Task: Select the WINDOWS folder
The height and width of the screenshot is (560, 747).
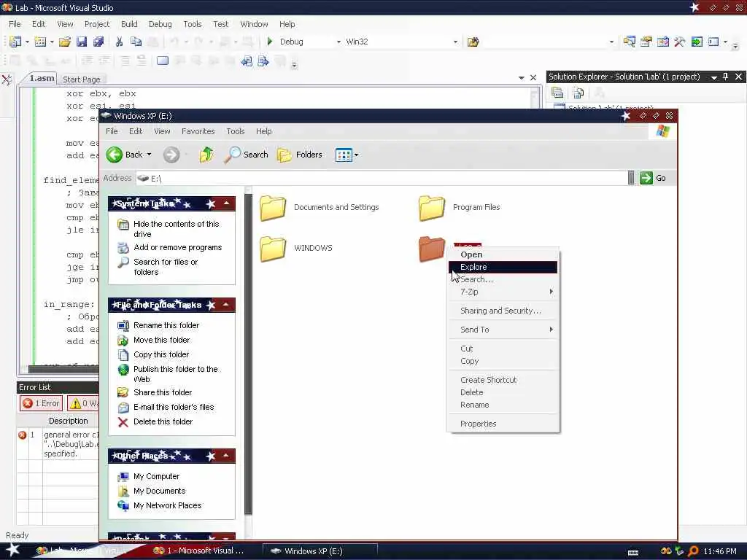Action: [x=296, y=249]
